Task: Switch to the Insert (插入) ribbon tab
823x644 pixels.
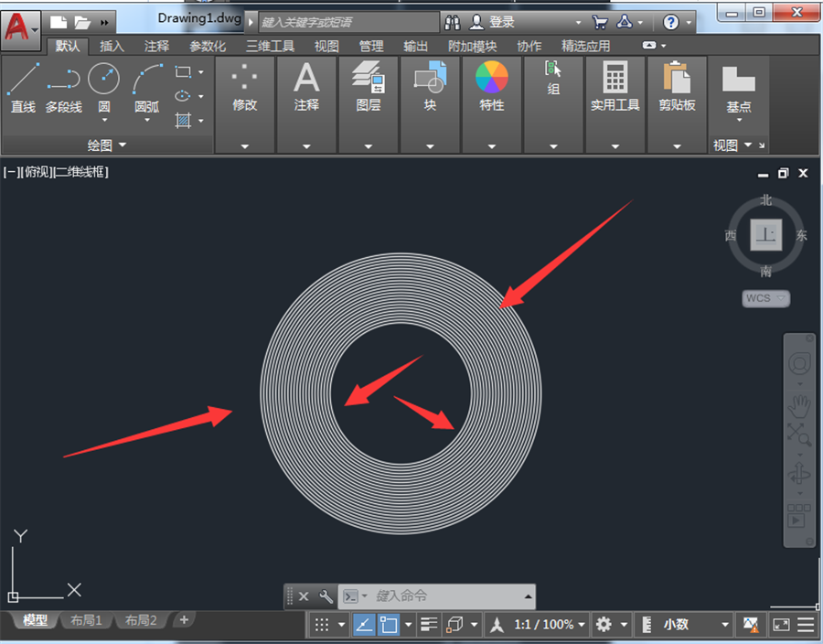Action: point(112,46)
